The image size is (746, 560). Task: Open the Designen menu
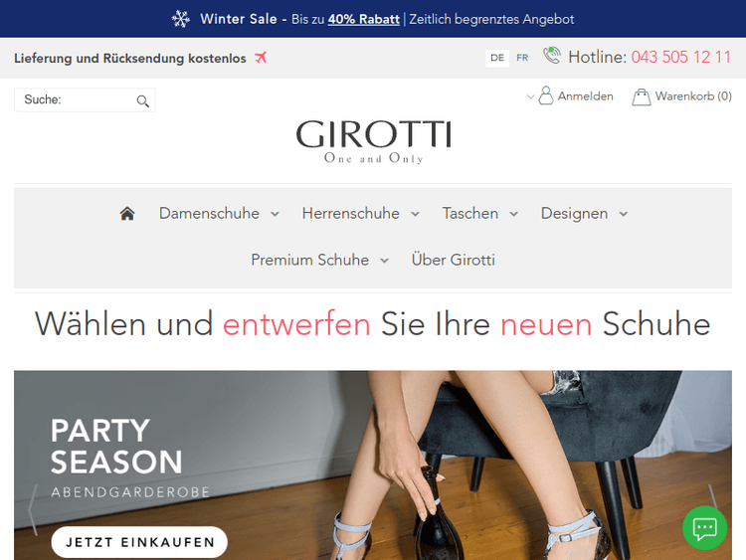574,214
